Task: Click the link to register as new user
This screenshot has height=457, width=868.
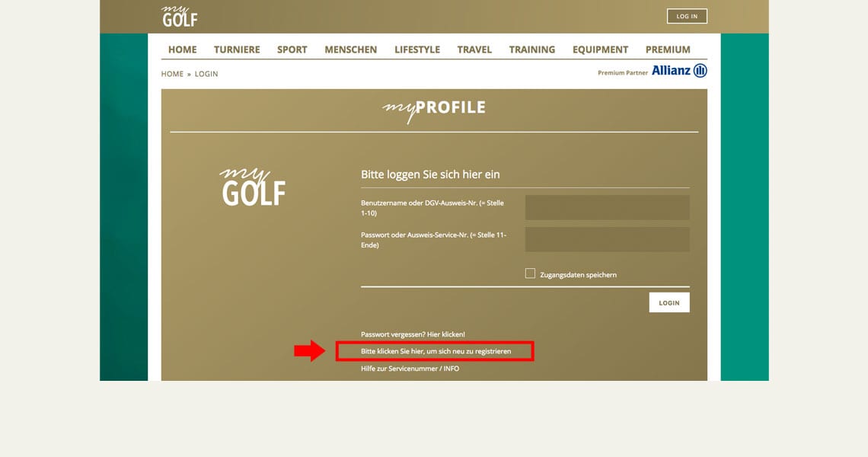Action: click(x=436, y=351)
